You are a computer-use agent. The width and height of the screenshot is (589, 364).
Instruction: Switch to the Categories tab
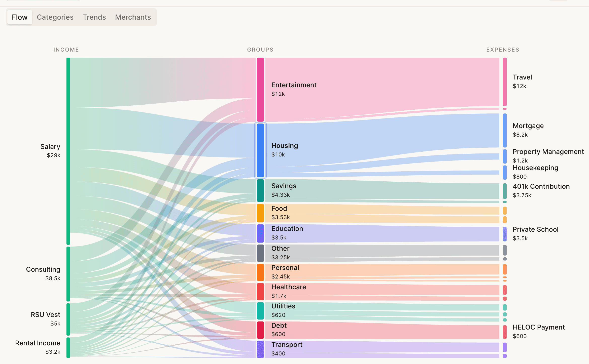[55, 17]
